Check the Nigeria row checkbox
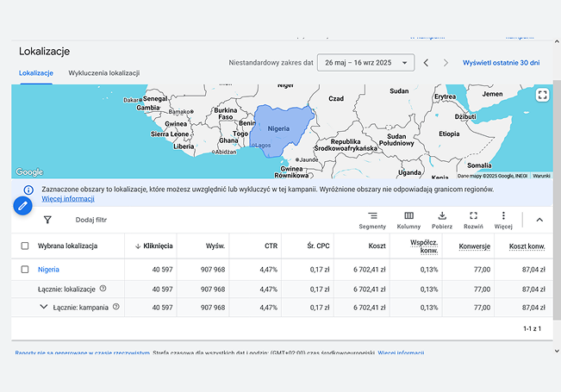561x392 pixels. (24, 270)
